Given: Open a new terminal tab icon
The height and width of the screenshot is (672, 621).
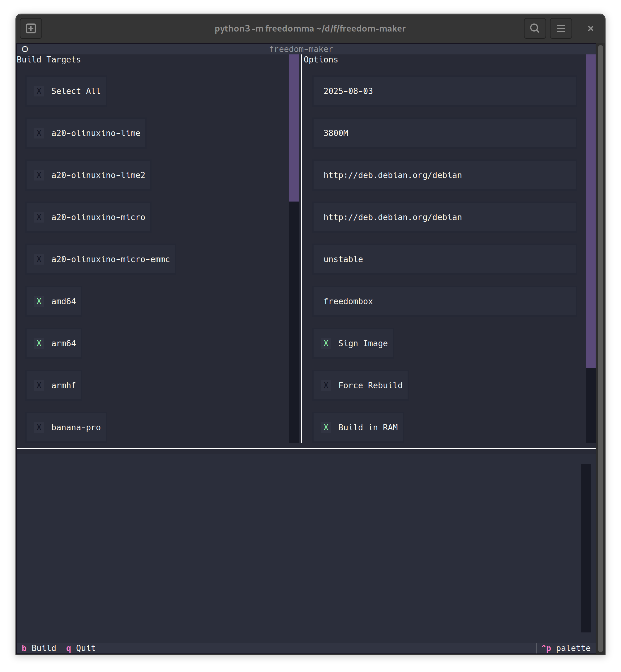Looking at the screenshot, I should click(x=31, y=28).
